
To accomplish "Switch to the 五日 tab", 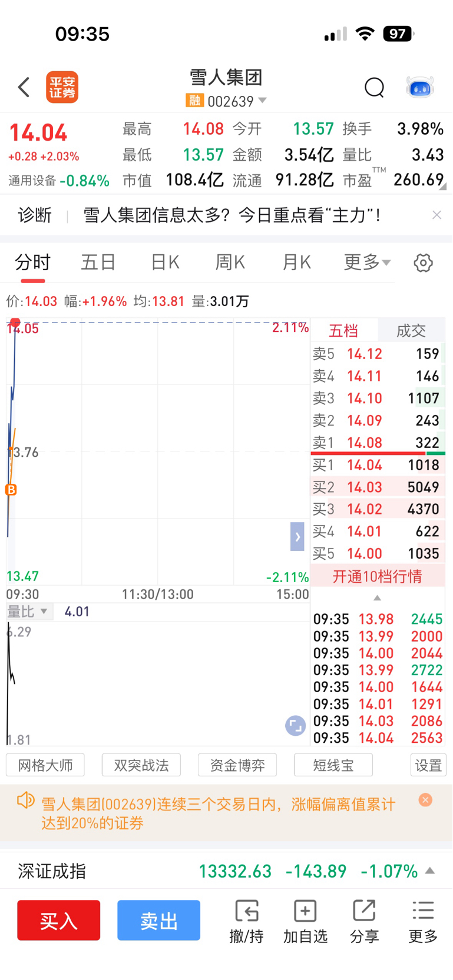I will [98, 262].
